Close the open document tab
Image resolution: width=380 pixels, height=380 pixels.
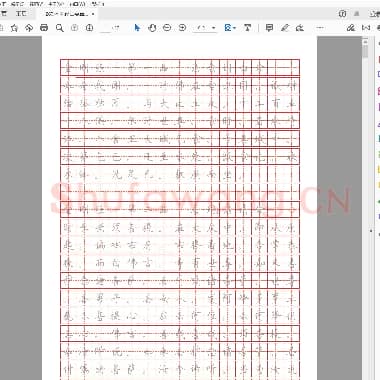[x=93, y=14]
